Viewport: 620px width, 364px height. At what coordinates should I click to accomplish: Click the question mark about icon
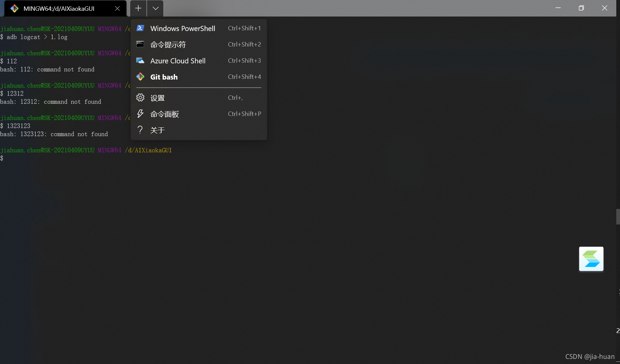pyautogui.click(x=140, y=130)
